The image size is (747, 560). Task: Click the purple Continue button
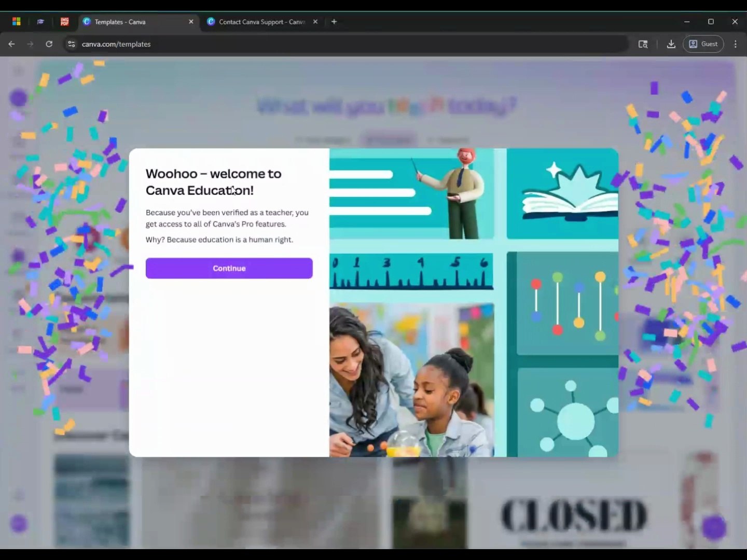[229, 268]
